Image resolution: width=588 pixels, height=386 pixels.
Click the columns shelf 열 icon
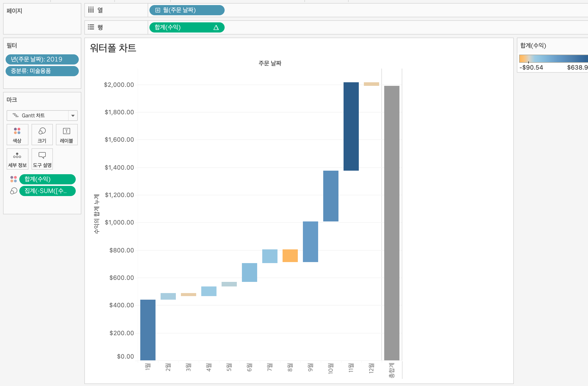tap(91, 10)
